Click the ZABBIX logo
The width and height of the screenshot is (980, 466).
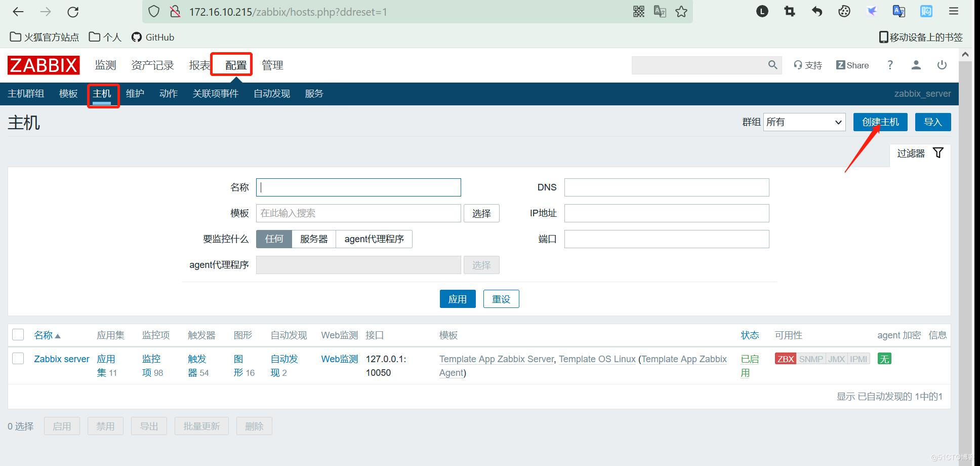pos(44,65)
